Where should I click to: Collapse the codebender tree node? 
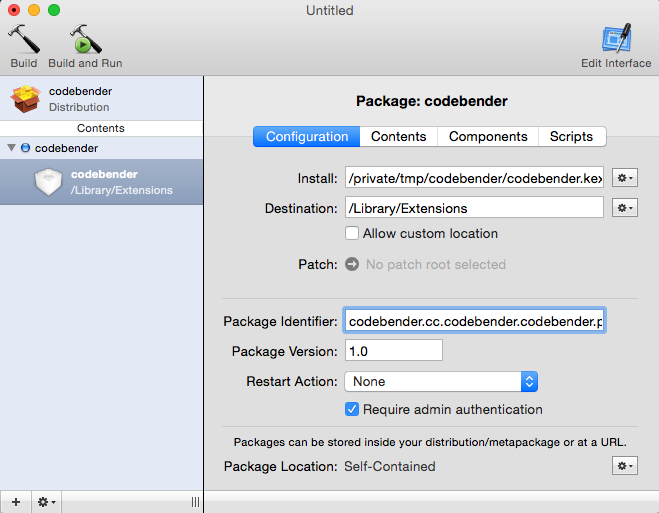click(x=12, y=147)
